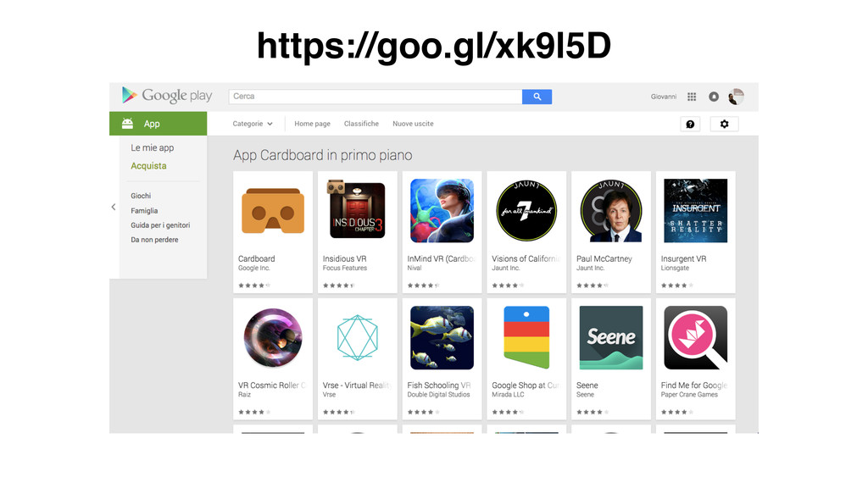Click the blue search magnifier button
The height and width of the screenshot is (488, 868).
(x=537, y=97)
